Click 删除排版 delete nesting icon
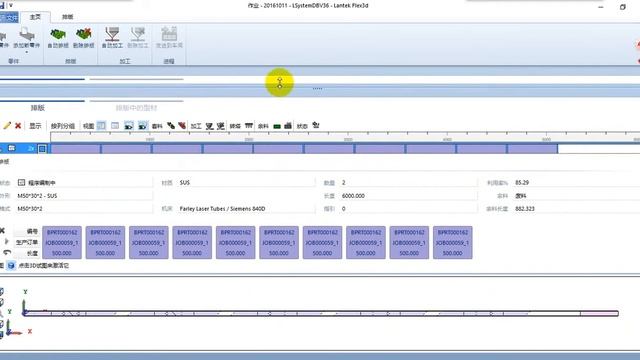 tap(84, 34)
